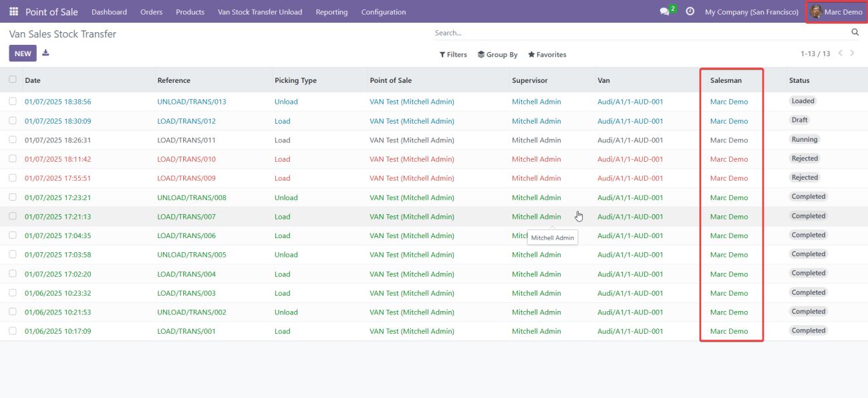Open the Reporting menu
868x398 pixels.
click(331, 12)
